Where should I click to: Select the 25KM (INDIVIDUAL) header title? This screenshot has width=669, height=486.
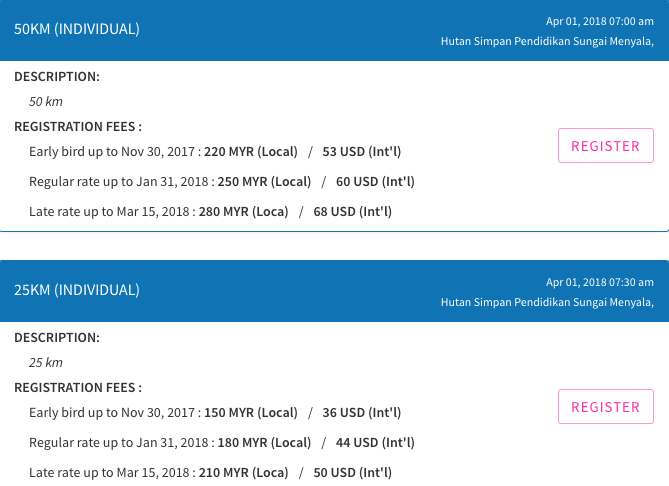click(77, 290)
